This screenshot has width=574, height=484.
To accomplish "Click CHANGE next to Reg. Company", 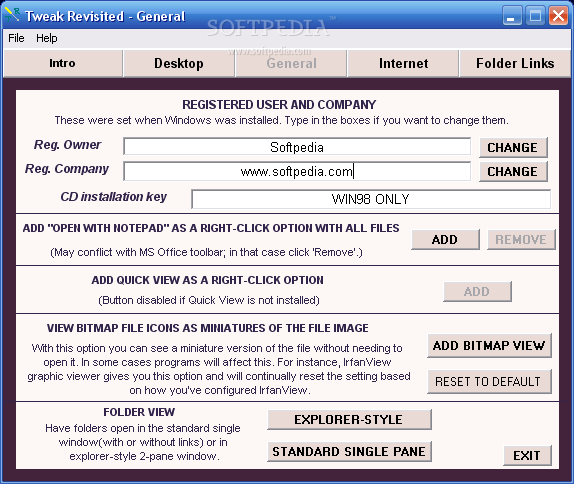I will tap(513, 171).
